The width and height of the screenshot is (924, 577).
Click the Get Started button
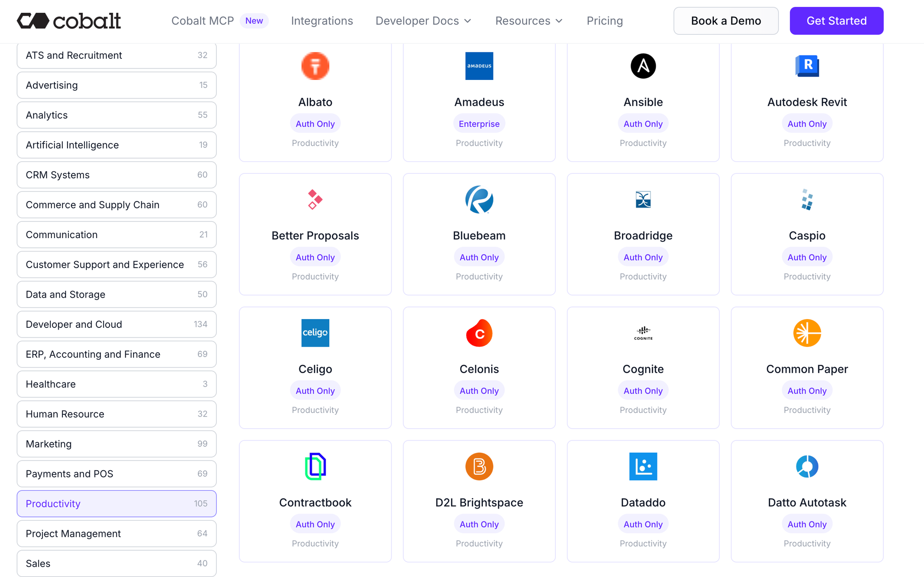click(x=837, y=21)
